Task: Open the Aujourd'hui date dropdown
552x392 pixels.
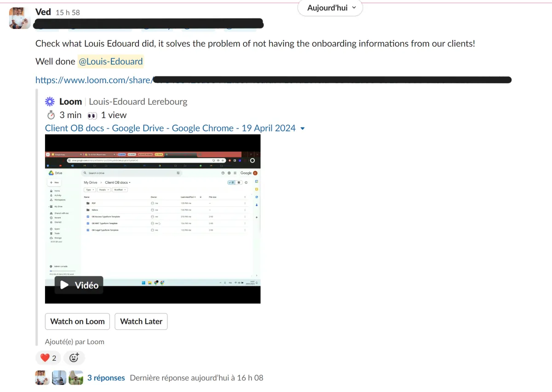Action: pos(330,8)
